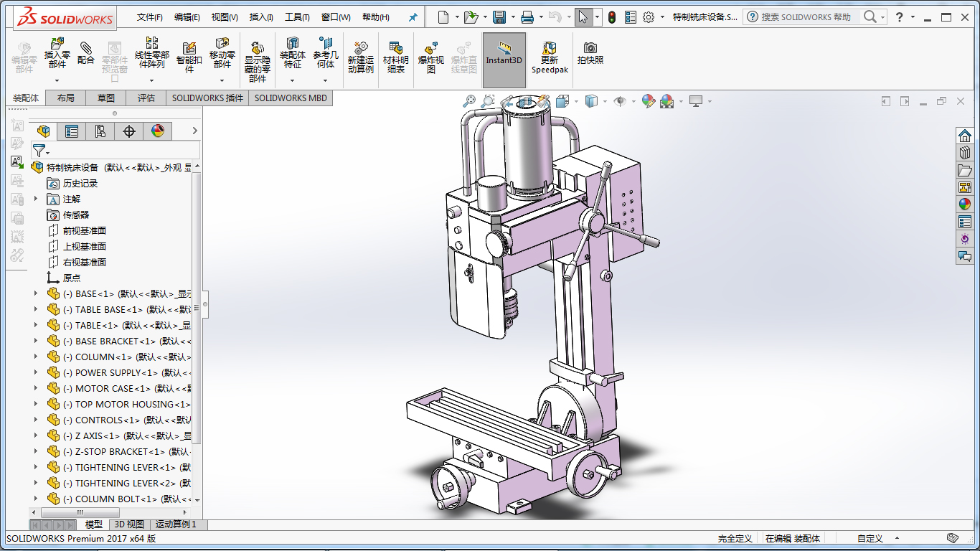Open the 装配体特征 (Assembly Features) tool
The height and width of the screenshot is (551, 980).
[292, 53]
